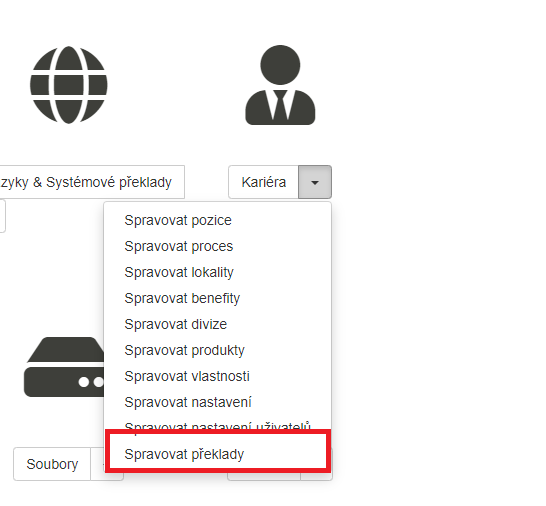Viewport: 546px width, 506px height.
Task: Collapse the Kariéra dropdown caret
Action: 315,182
